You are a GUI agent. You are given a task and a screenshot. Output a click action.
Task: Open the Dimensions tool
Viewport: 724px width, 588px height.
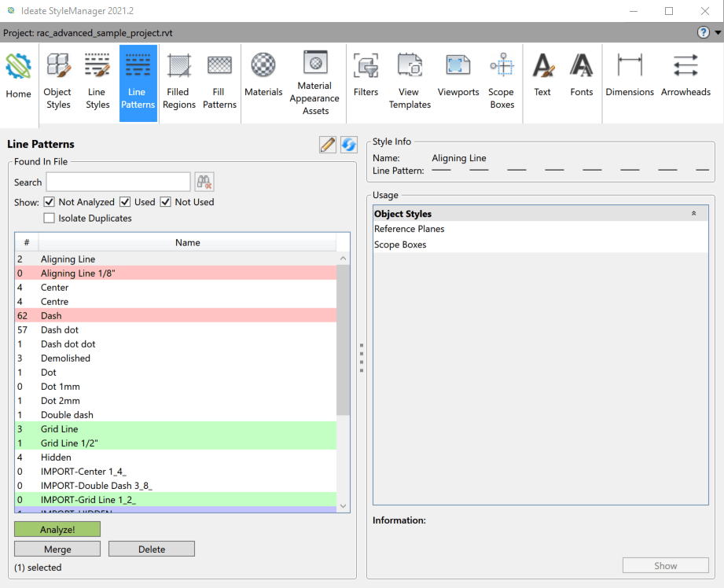tap(630, 76)
